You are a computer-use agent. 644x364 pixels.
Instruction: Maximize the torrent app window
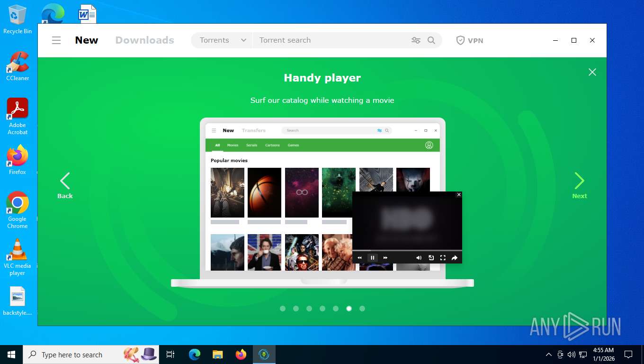[x=574, y=40]
